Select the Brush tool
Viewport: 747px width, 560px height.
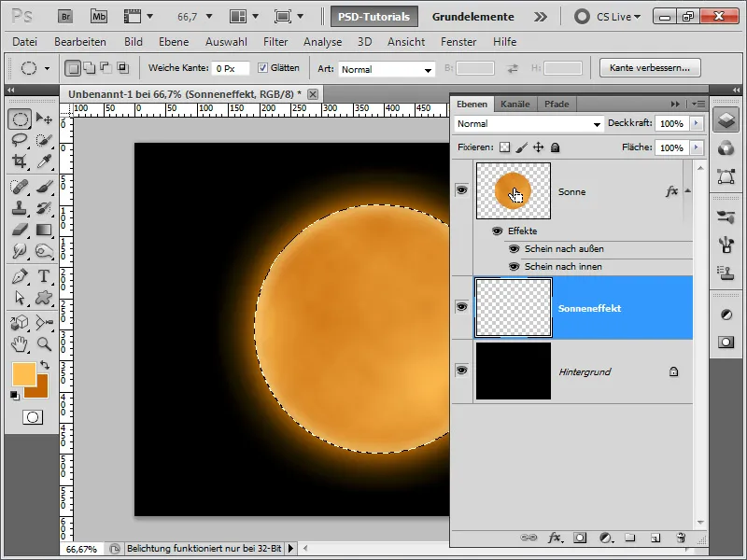pyautogui.click(x=44, y=186)
